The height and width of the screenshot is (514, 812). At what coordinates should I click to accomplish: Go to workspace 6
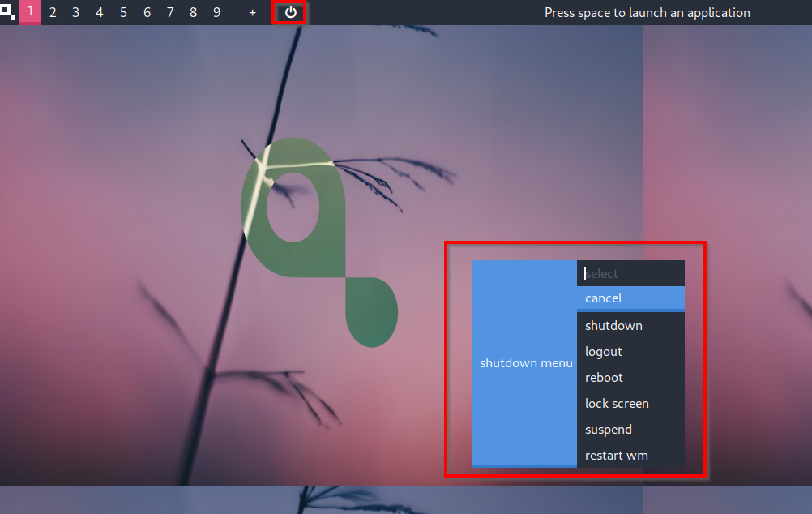(147, 12)
